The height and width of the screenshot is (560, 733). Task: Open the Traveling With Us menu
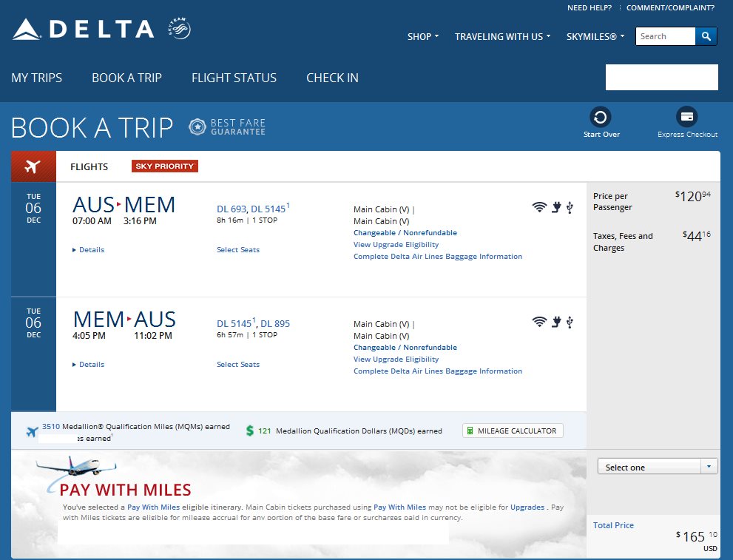click(502, 36)
